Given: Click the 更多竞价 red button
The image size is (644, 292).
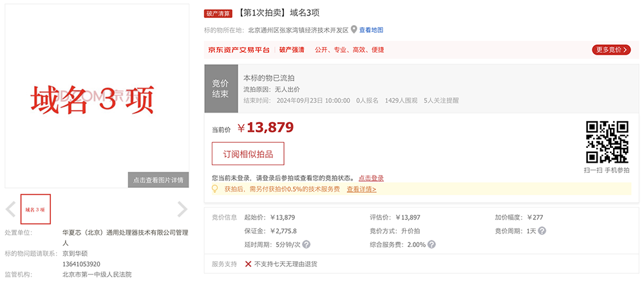Looking at the screenshot, I should (611, 50).
